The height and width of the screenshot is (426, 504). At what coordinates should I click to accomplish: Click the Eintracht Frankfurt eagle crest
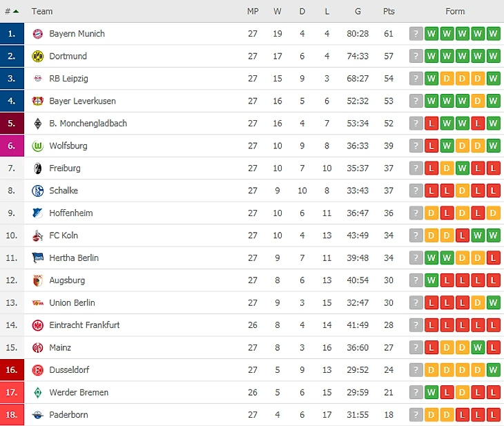[38, 325]
